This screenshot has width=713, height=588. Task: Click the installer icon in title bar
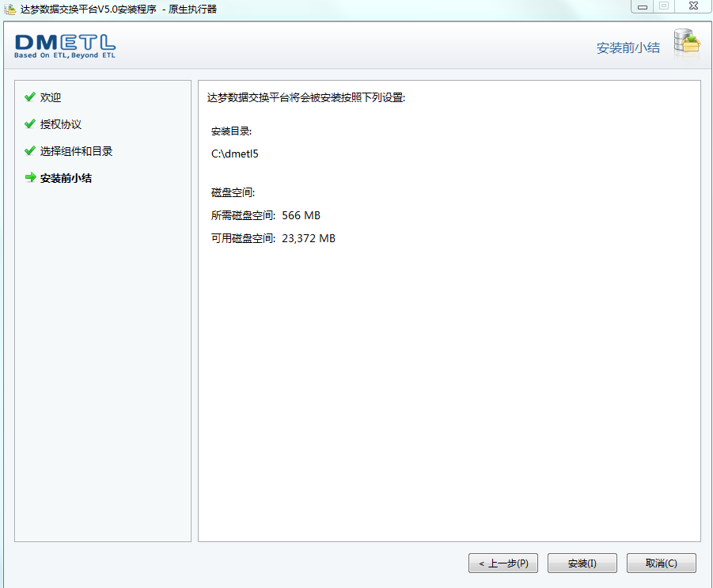click(10, 9)
